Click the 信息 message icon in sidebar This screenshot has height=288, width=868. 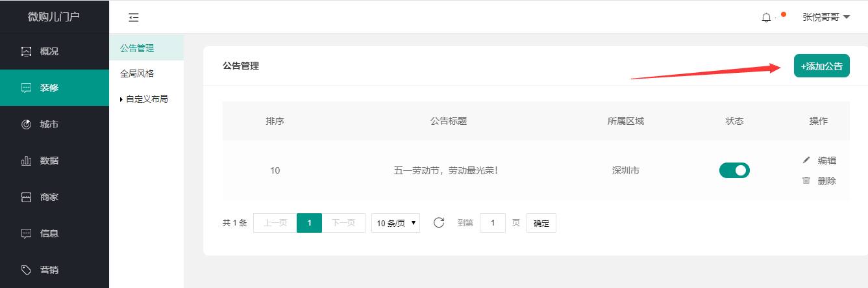click(27, 233)
